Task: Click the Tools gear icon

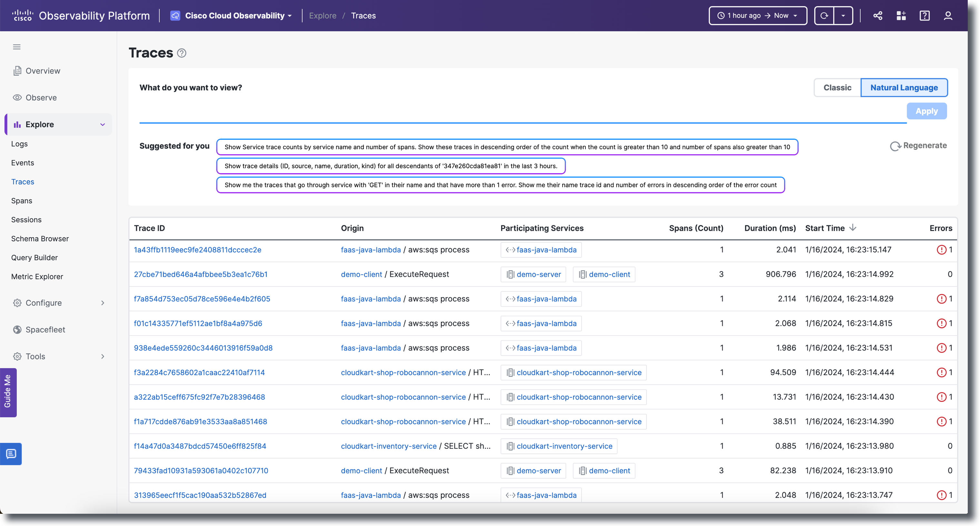Action: coord(17,356)
